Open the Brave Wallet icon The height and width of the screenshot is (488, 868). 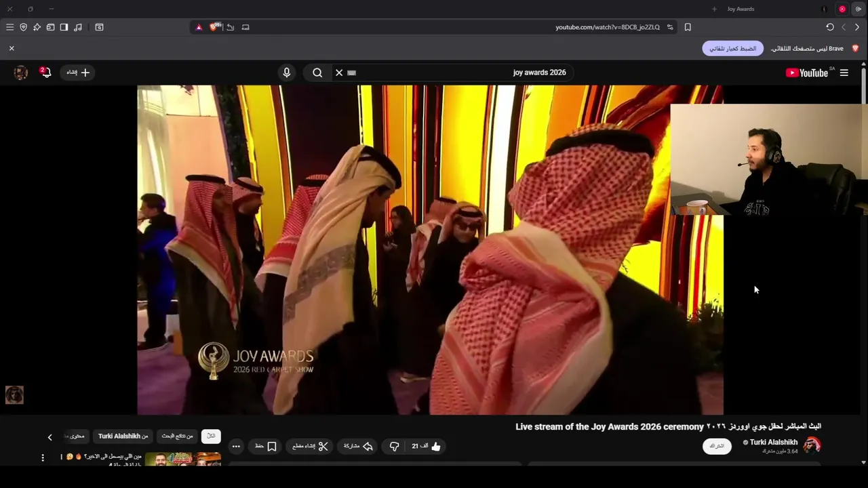[50, 27]
